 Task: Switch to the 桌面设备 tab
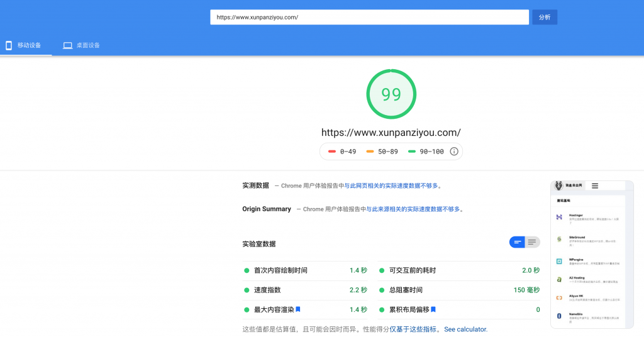pos(82,45)
